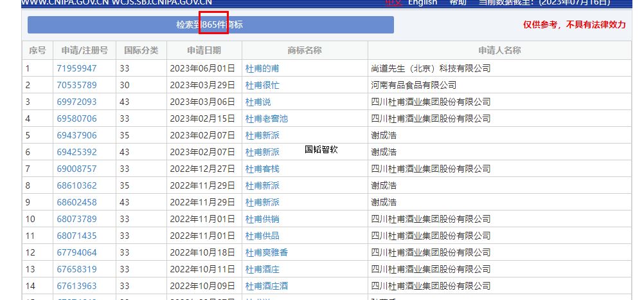Screen dimensions: 644x300
Task: Select date 2022年11月01日 in the 杜甫供销 row
Action: 202,219
